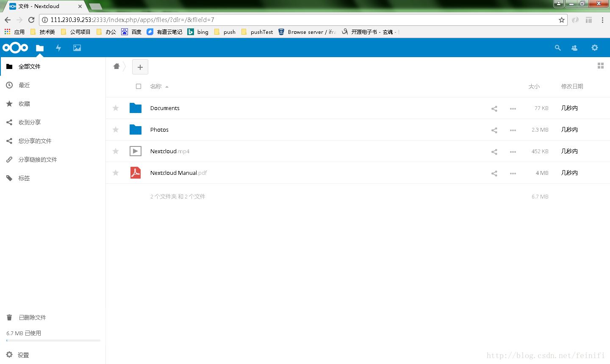Click the Nextcloud logo

click(15, 47)
